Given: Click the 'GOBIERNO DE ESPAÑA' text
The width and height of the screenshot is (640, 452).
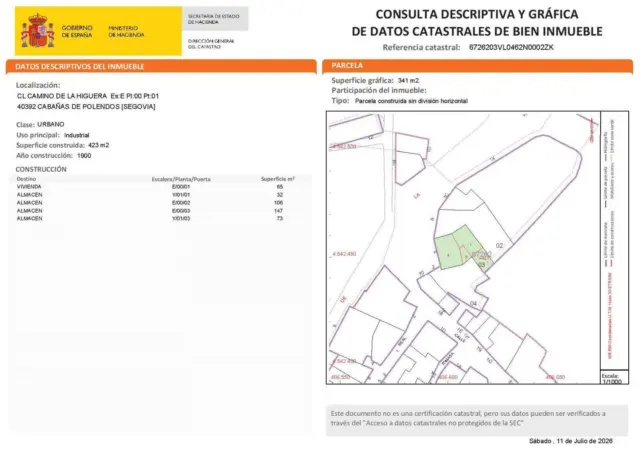Looking at the screenshot, I should [77, 31].
